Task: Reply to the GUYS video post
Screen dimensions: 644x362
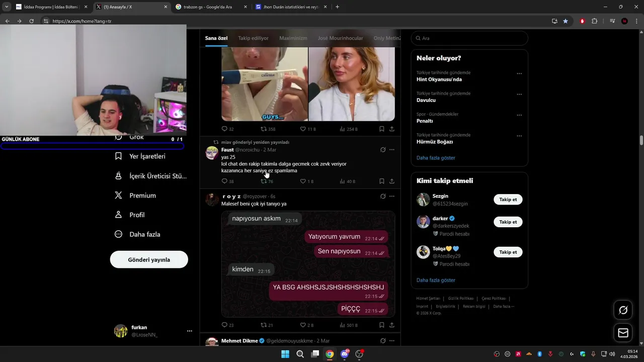Action: [x=227, y=129]
